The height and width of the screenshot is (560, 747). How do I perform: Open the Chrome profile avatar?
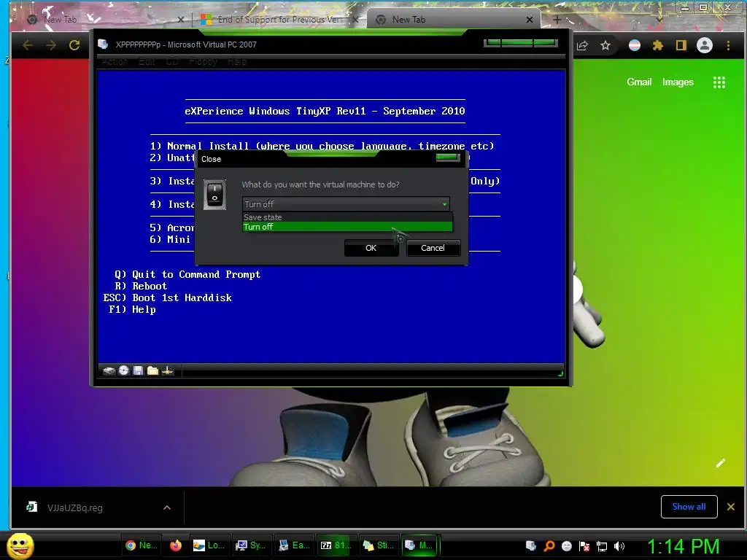pos(705,46)
